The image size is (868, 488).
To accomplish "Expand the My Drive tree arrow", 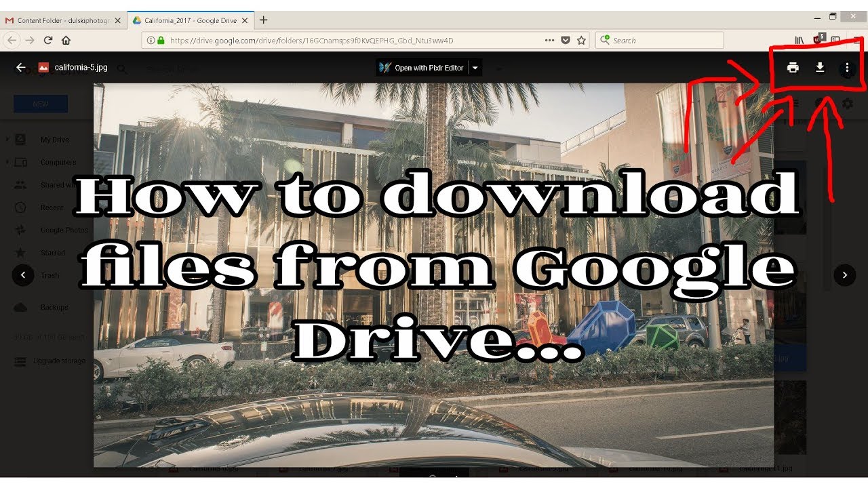I will 7,140.
